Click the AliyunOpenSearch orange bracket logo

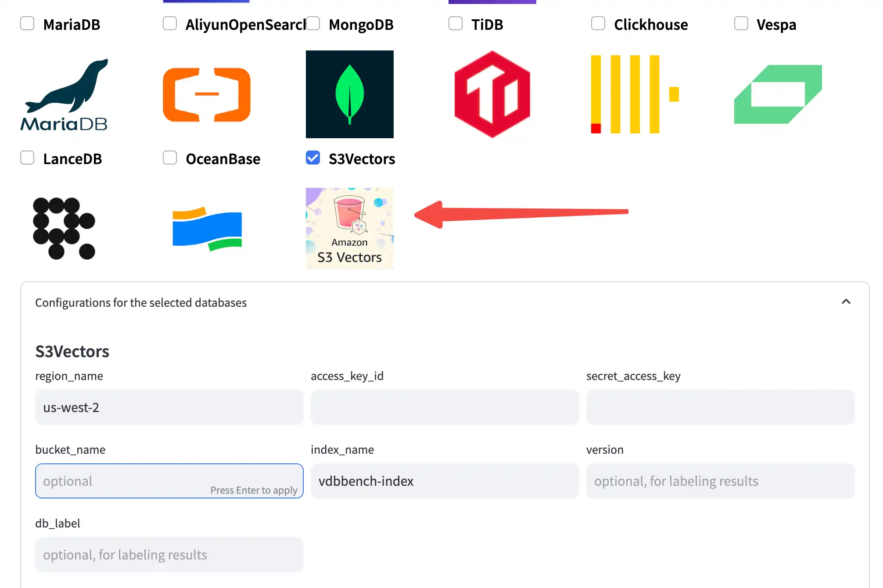pyautogui.click(x=207, y=94)
